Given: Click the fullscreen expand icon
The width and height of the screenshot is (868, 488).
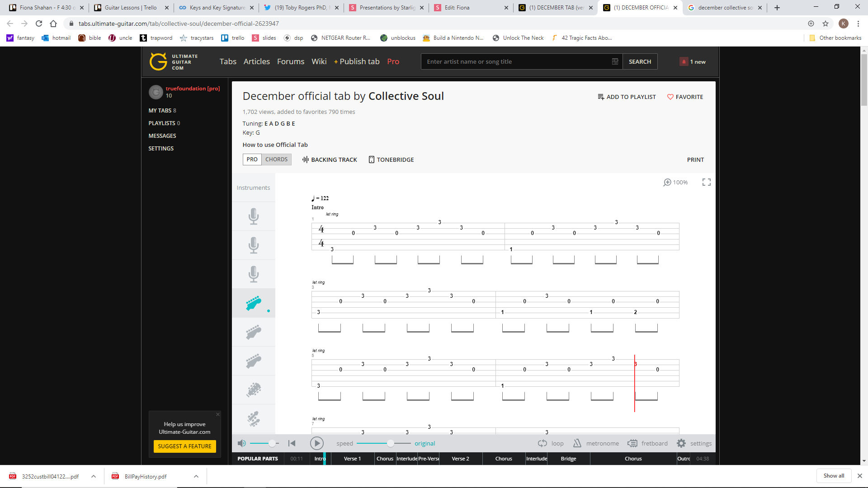Looking at the screenshot, I should [706, 182].
